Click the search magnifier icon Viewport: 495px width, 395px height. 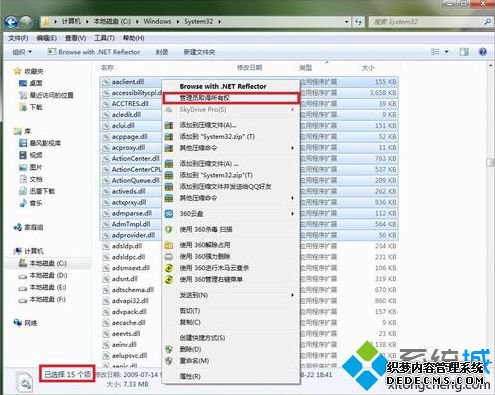coord(487,22)
